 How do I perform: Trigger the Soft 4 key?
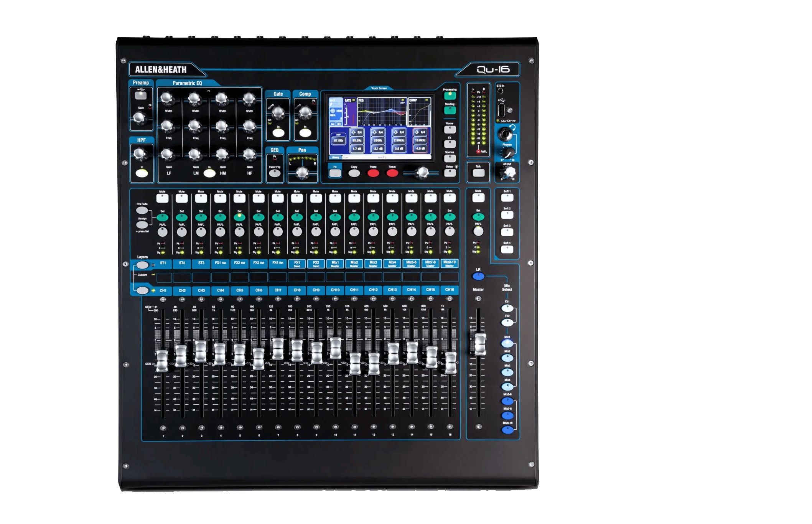click(507, 249)
